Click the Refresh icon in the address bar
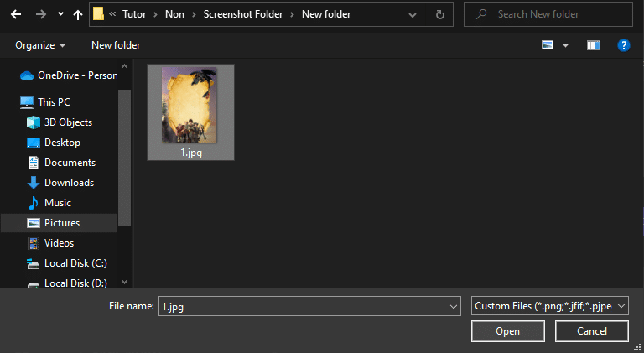The image size is (644, 353). coord(440,15)
